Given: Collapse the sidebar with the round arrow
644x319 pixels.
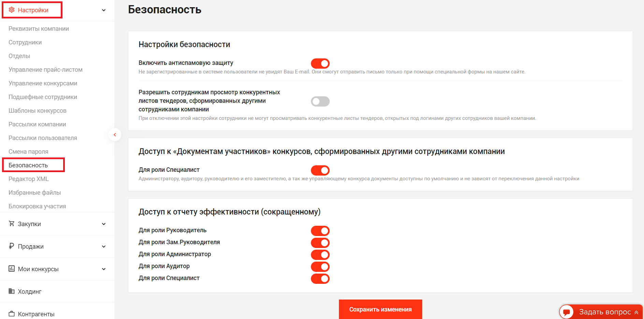Looking at the screenshot, I should 115,135.
